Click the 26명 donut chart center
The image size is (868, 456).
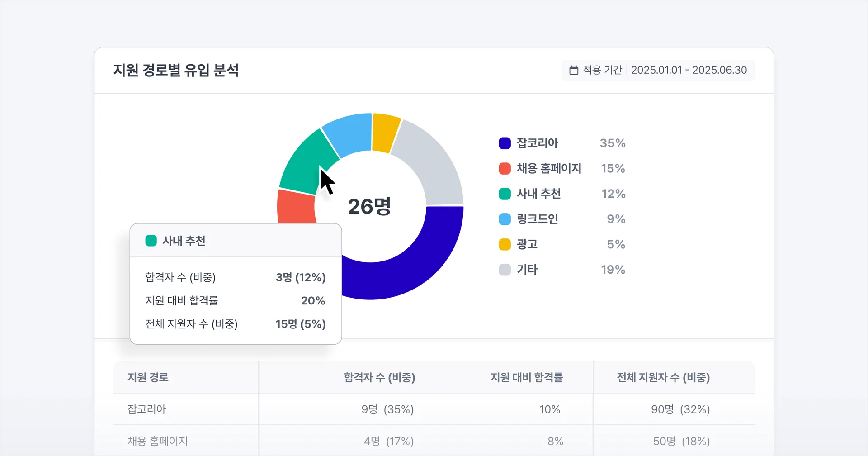pyautogui.click(x=370, y=206)
